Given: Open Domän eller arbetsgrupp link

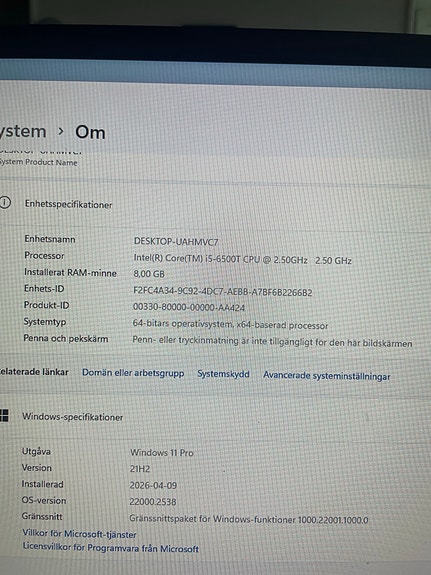Looking at the screenshot, I should point(133,373).
